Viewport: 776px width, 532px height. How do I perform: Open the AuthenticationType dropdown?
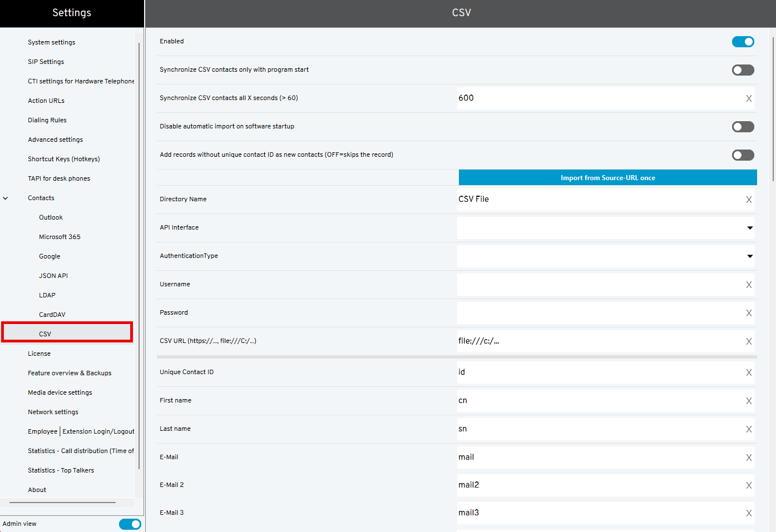click(x=605, y=256)
